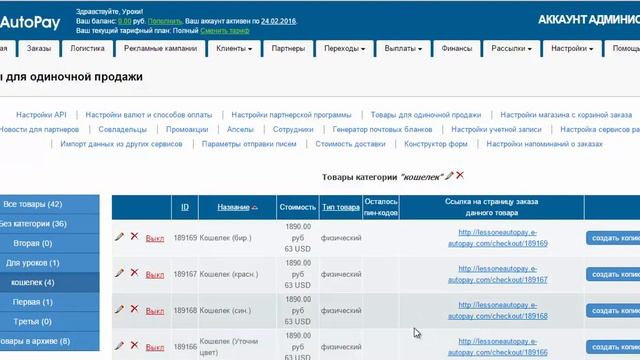Open Параметры отправки писем link
Viewport: 640px width, 360px height.
(249, 144)
